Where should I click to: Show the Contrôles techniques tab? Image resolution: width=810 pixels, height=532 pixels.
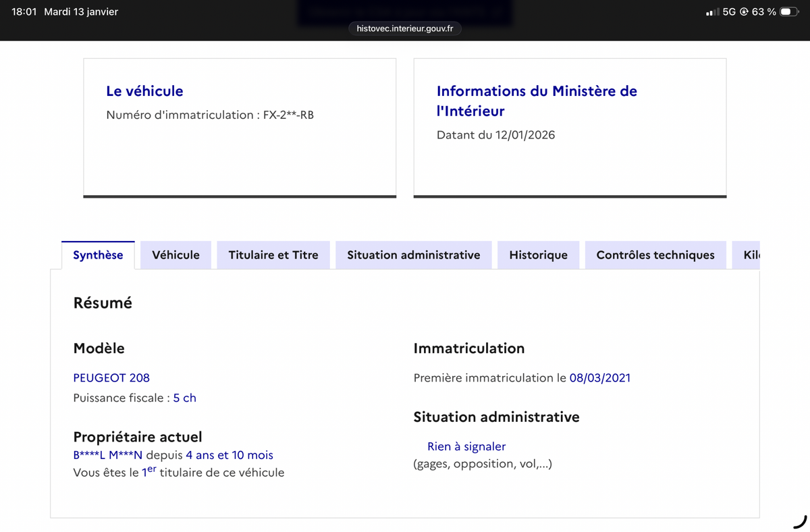click(655, 255)
